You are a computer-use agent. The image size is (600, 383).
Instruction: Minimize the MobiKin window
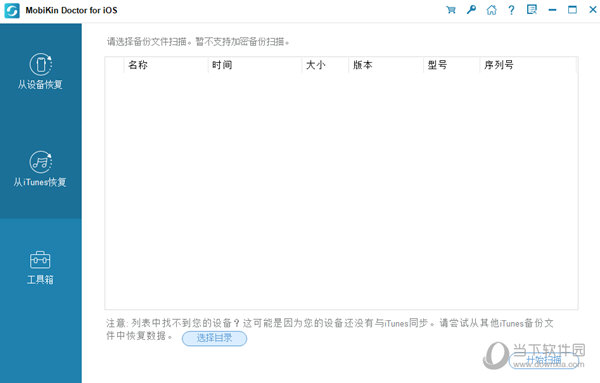pos(552,10)
